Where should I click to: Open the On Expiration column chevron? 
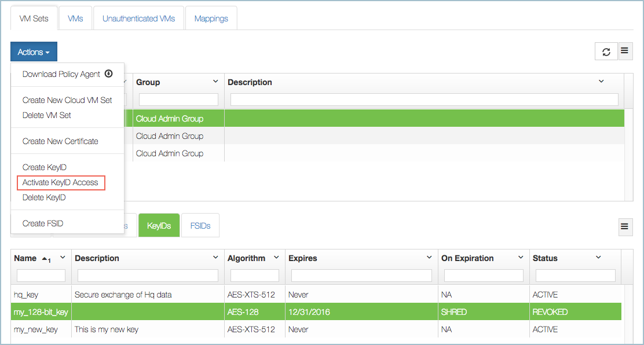[521, 258]
